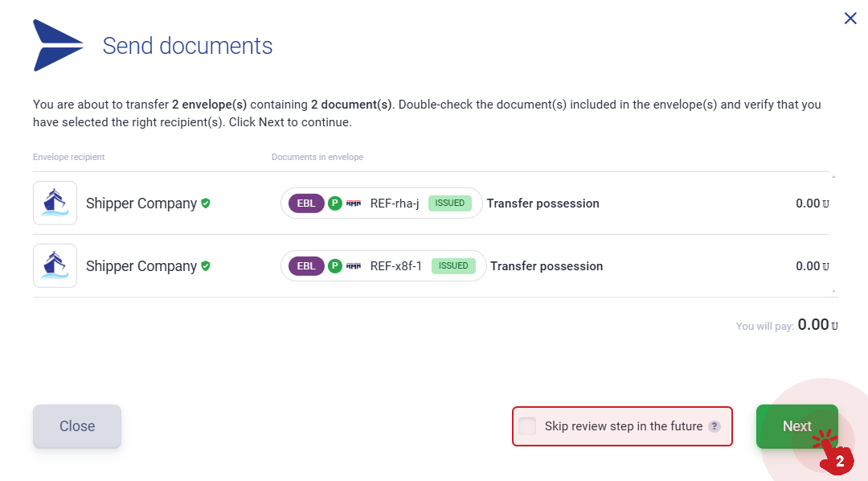The width and height of the screenshot is (868, 481).
Task: Click the carrier logo next to REF-x8f-1
Action: (x=354, y=266)
